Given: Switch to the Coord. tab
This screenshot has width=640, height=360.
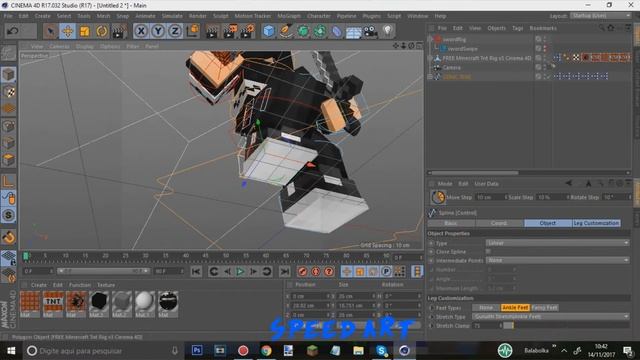Looking at the screenshot, I should click(x=499, y=223).
